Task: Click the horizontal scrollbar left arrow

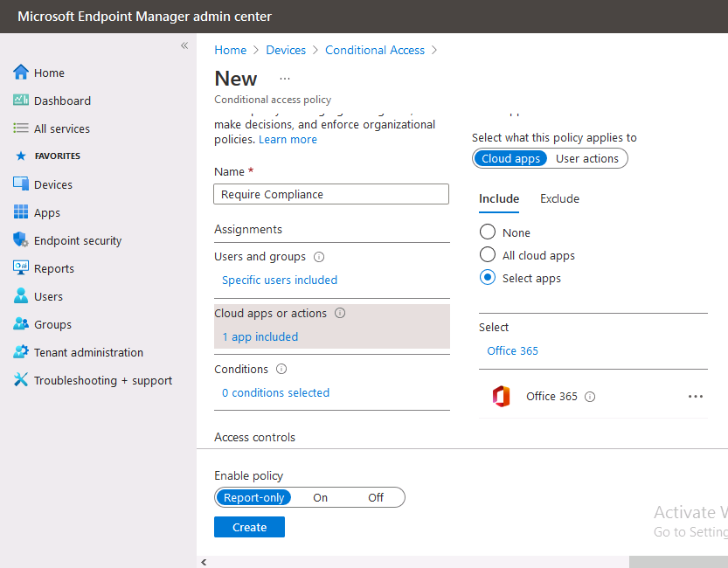Action: (204, 562)
